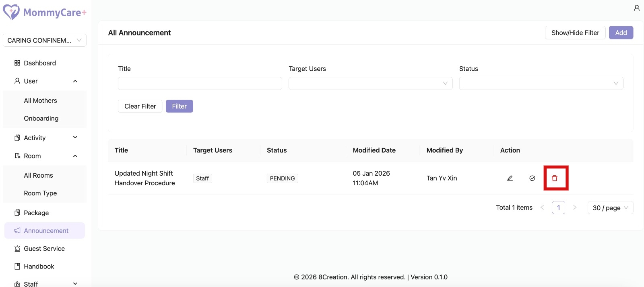Toggle the Show/Hide Filter button
Screen dimensions: 644x287
pyautogui.click(x=575, y=33)
